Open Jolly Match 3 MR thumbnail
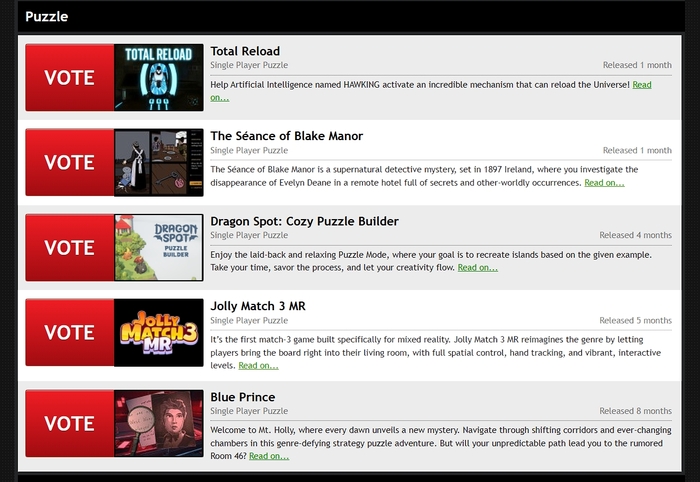 coord(159,333)
